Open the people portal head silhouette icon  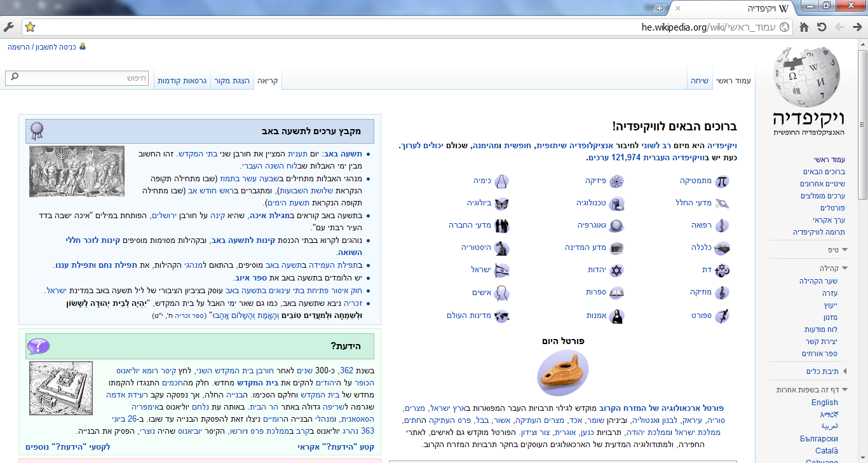coord(502,293)
